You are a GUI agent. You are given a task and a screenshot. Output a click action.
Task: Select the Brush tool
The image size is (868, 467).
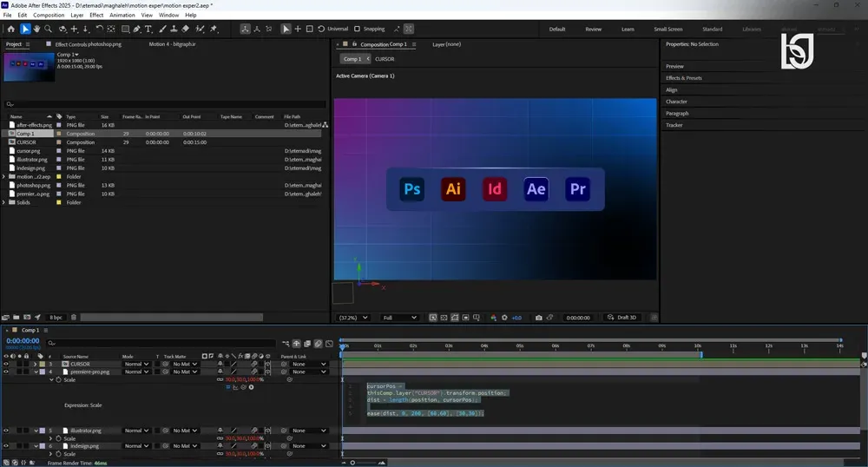pos(163,29)
